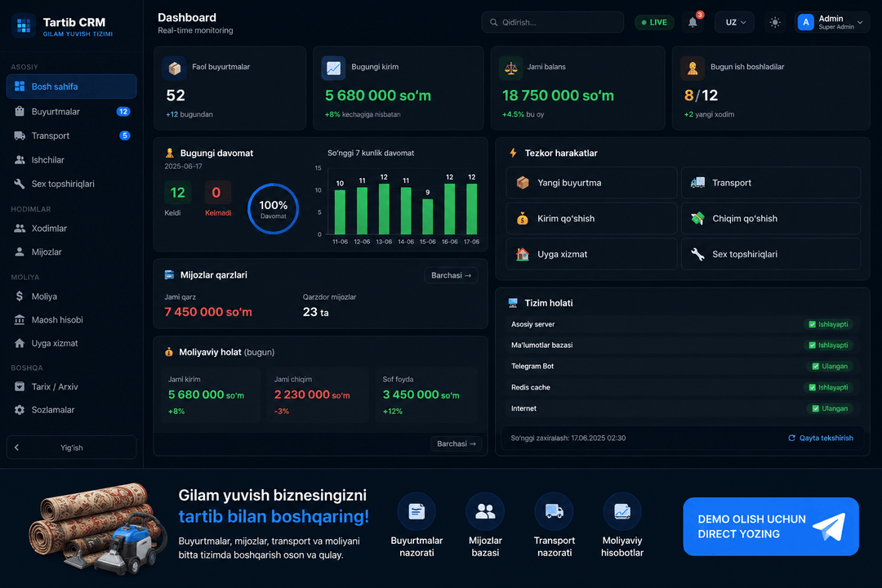882x588 pixels.
Task: Click Buyurtmalar nazorati banner icon
Action: pyautogui.click(x=416, y=511)
